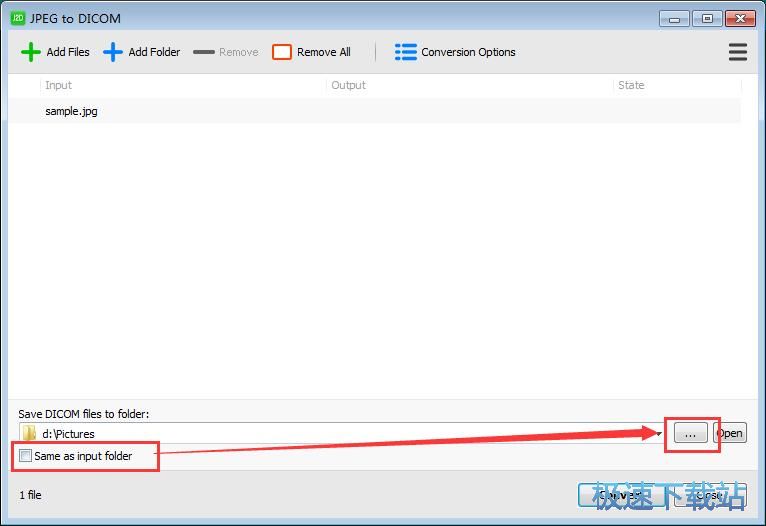
Task: Click the State column header
Action: (x=631, y=85)
